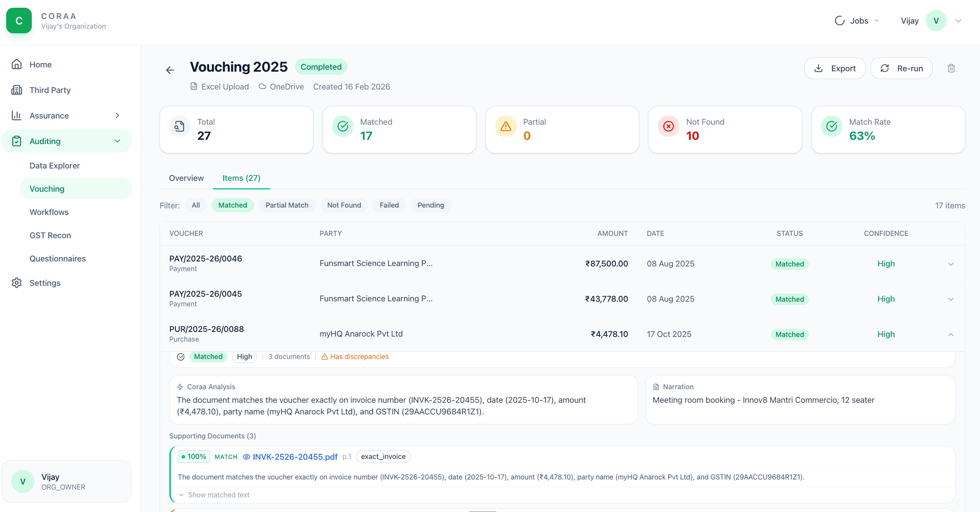Toggle the Not Found filter
The height and width of the screenshot is (512, 980).
point(344,205)
